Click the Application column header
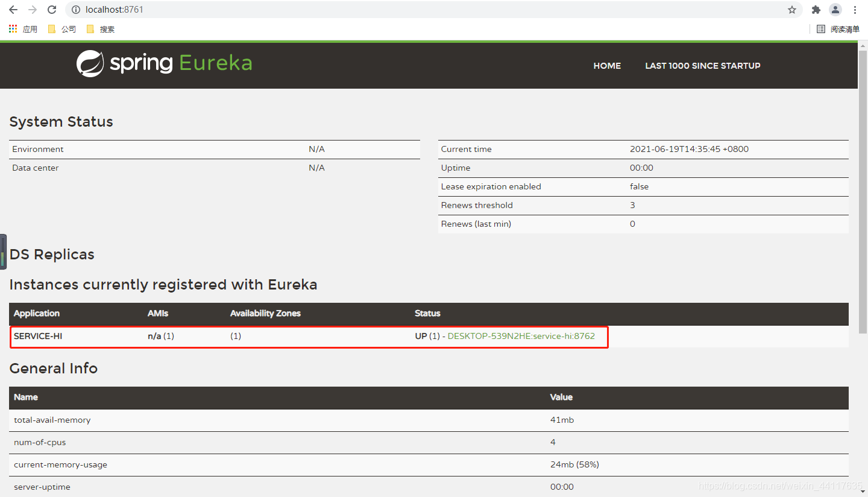 click(37, 314)
